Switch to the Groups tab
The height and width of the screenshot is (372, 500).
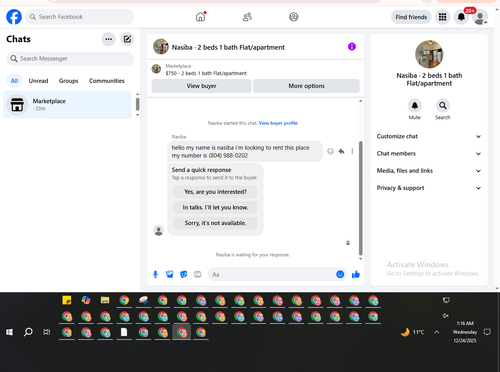coord(68,81)
